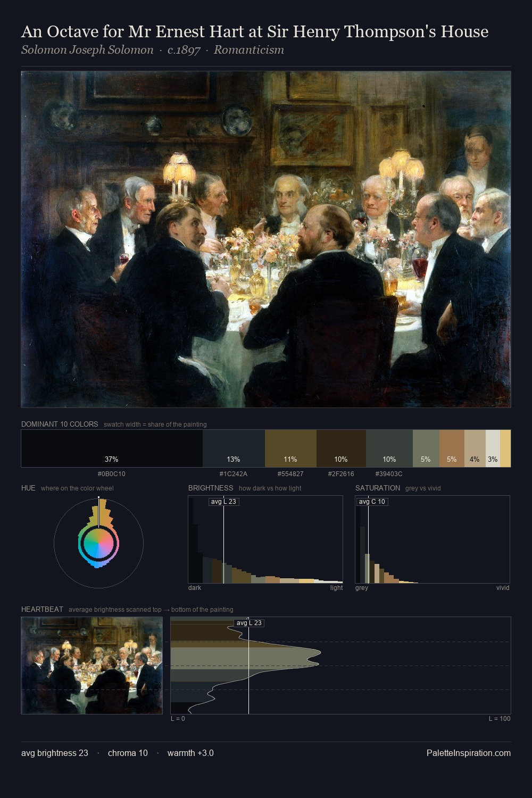Click the pale off-white swatch labeled 3%
532x798 pixels.
click(493, 448)
